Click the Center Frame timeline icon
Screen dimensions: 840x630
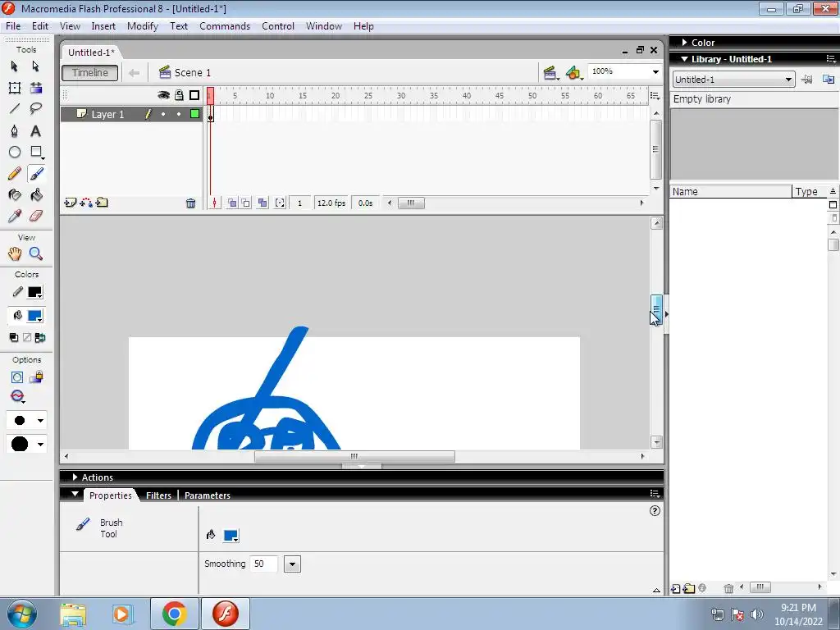[x=214, y=203]
